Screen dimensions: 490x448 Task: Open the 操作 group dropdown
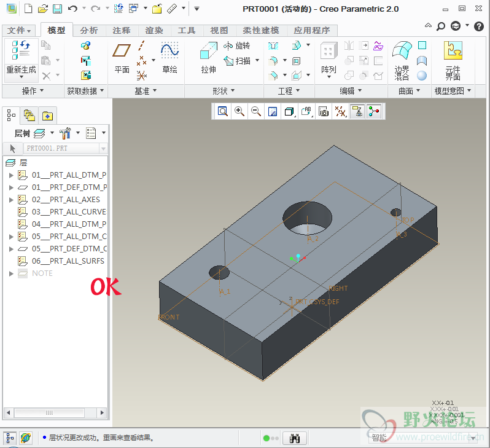tap(33, 91)
